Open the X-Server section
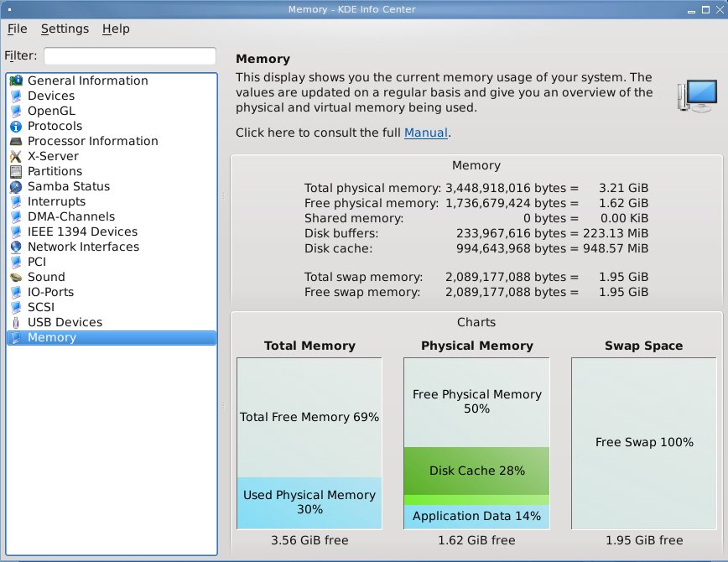The image size is (728, 562). pyautogui.click(x=53, y=156)
